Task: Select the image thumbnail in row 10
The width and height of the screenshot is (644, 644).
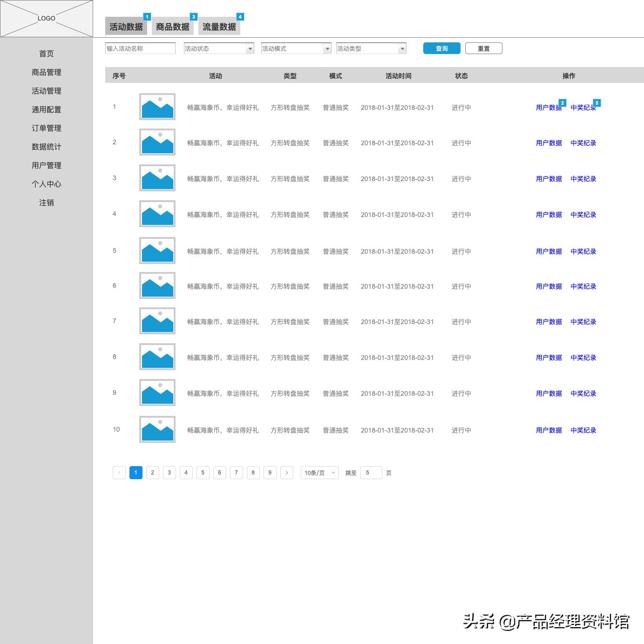Action: 157,429
